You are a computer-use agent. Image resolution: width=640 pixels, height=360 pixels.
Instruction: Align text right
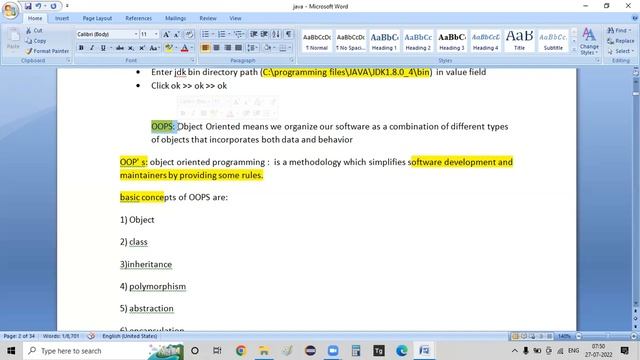coord(227,48)
